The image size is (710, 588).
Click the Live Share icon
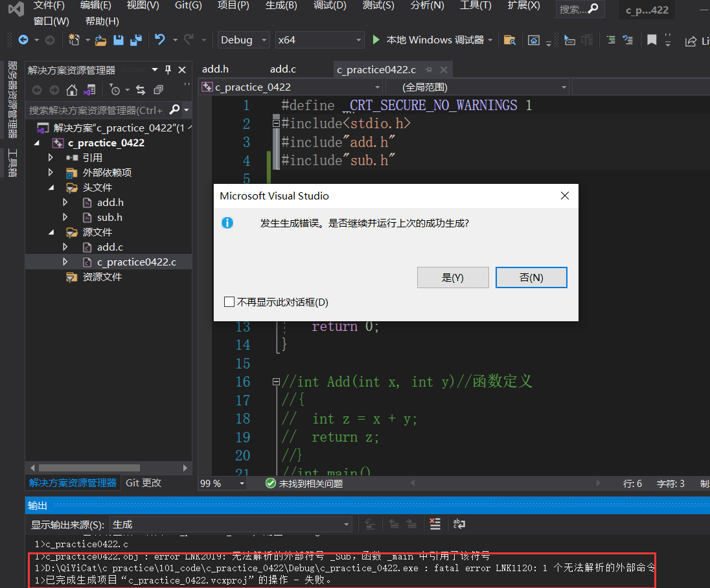point(691,41)
